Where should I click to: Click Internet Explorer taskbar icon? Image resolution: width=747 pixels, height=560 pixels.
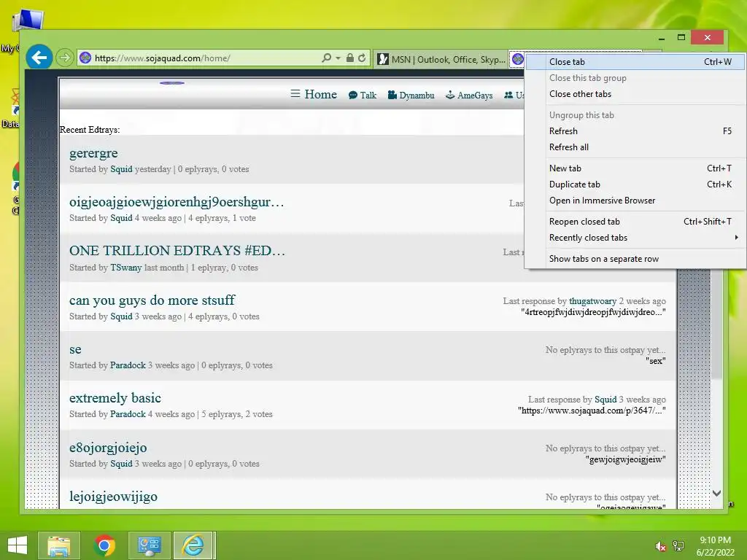point(193,545)
